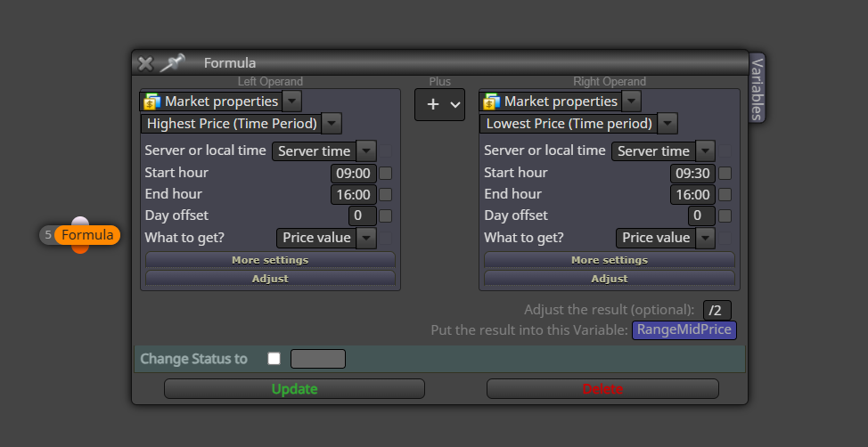Viewport: 868px width, 447px height.
Task: Expand right operand More settings
Action: click(x=610, y=259)
